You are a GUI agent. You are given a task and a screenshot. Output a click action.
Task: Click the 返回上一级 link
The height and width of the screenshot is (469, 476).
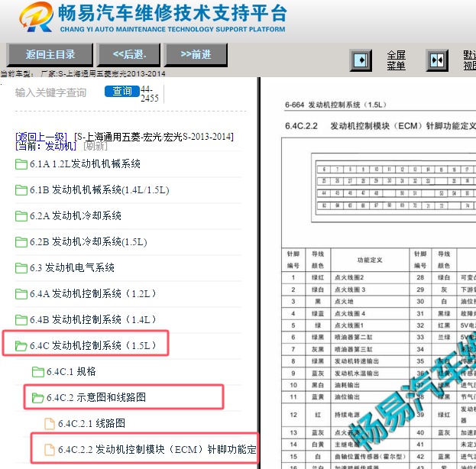coord(41,137)
